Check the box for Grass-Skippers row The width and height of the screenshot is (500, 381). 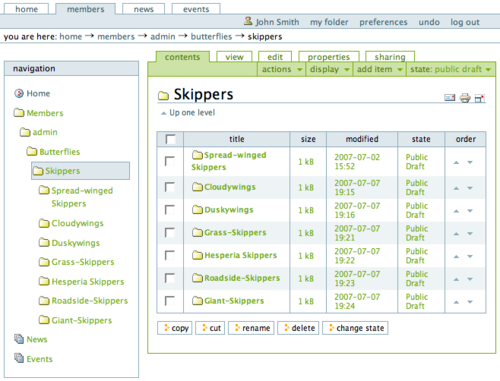point(170,233)
